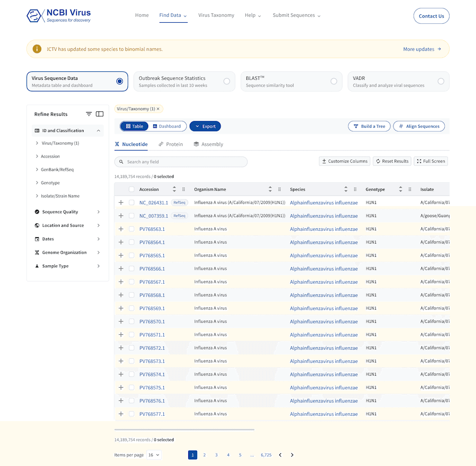The width and height of the screenshot is (476, 466).
Task: Click the Align Sequences button
Action: pos(419,126)
